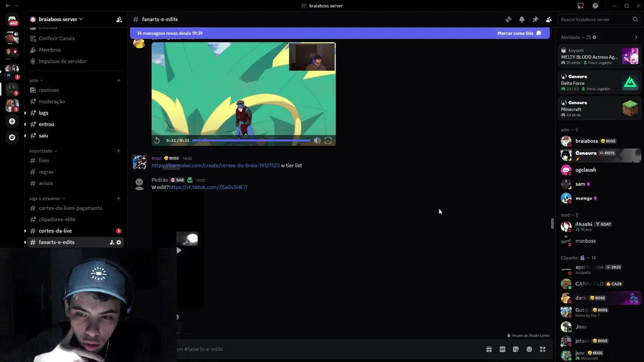
Task: Open the GIF picker icon
Action: pyautogui.click(x=502, y=349)
